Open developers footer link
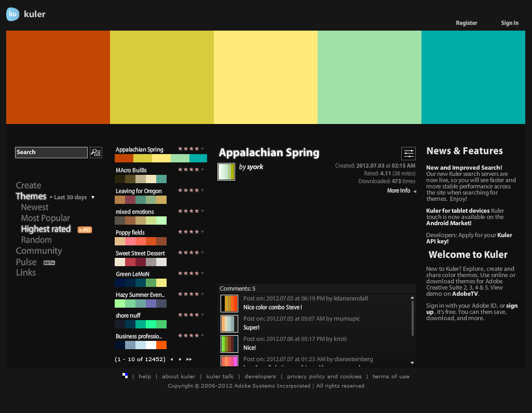 [260, 376]
